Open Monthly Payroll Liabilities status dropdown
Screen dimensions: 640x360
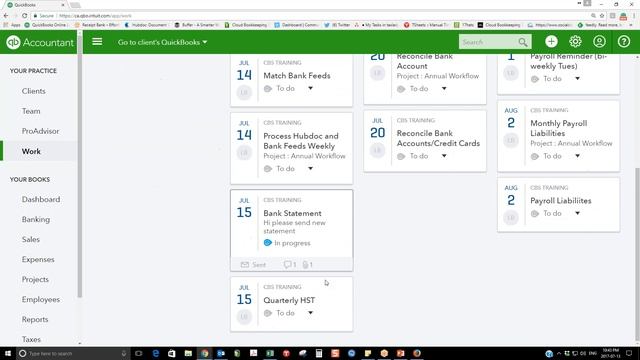(x=577, y=156)
